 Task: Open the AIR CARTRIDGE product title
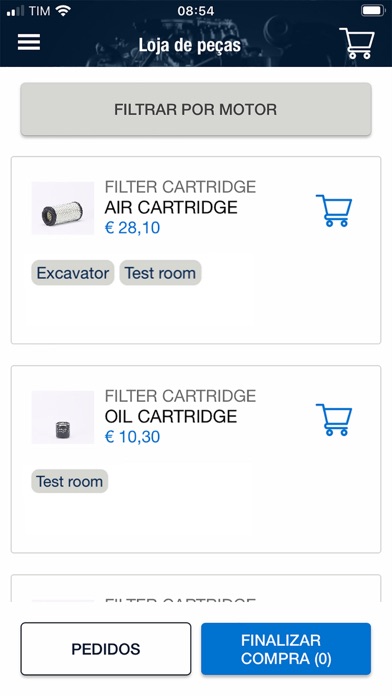click(x=171, y=207)
